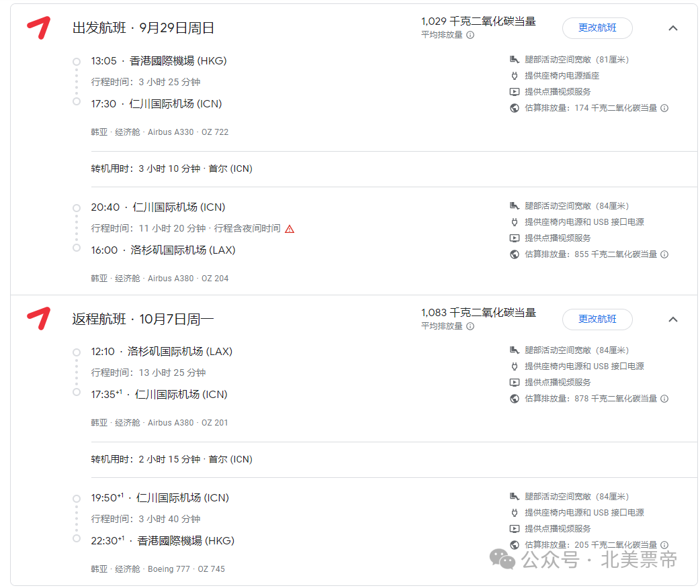
Task: Click 更改航班 button for 出发航班
Action: 597,28
